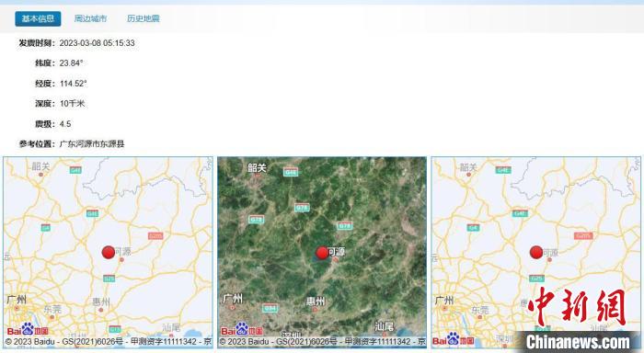Click the Chinanews.com watermark link
Screen dimensions: 644x353
(x=579, y=341)
